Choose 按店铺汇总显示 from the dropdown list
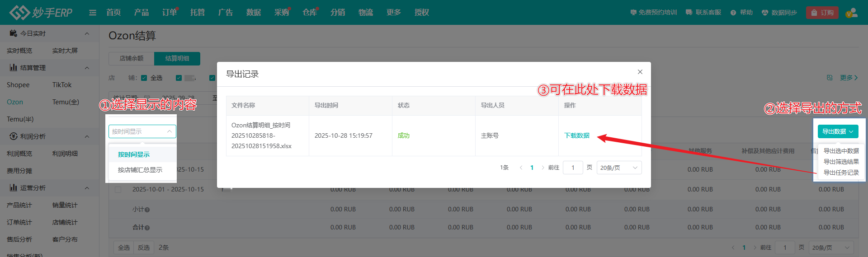 tap(140, 170)
